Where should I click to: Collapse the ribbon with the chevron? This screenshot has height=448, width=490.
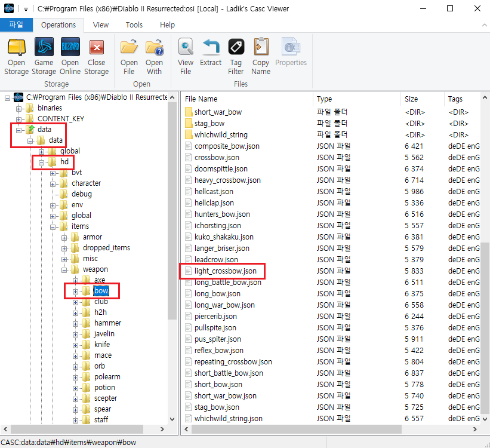(x=485, y=25)
